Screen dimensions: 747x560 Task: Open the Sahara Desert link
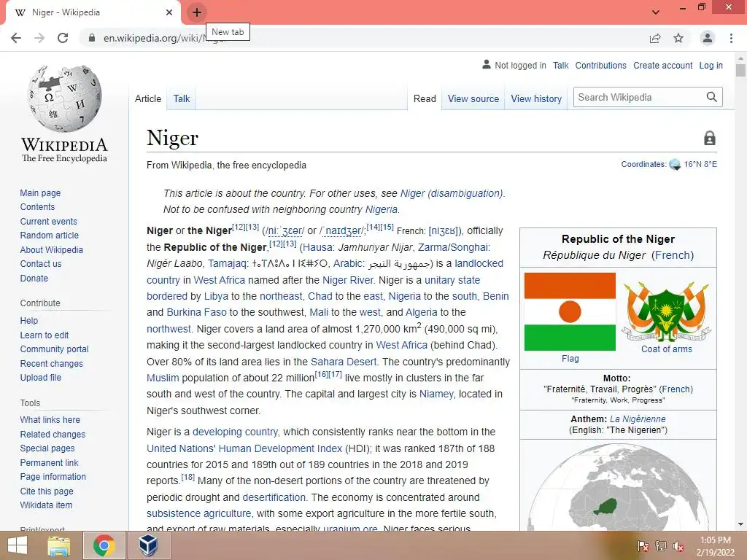click(344, 362)
